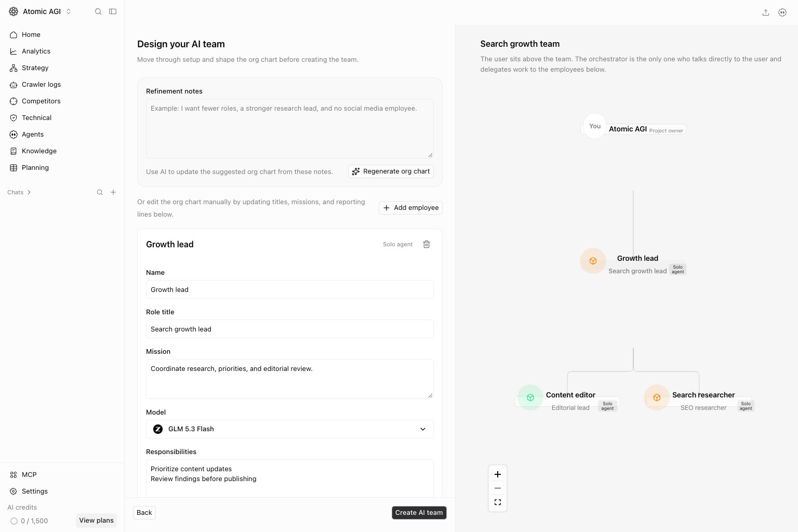Open the Model dropdown GLM 5.3 Flash
Screen dimensions: 798x532
point(290,429)
